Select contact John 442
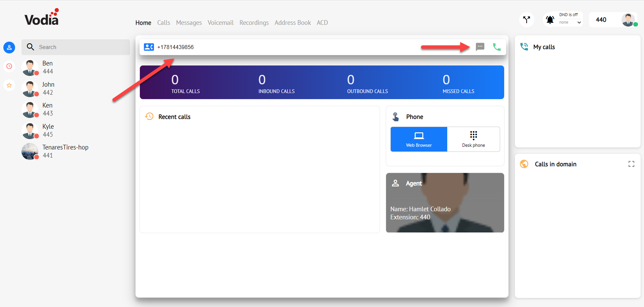Image resolution: width=644 pixels, height=307 pixels. pos(76,89)
